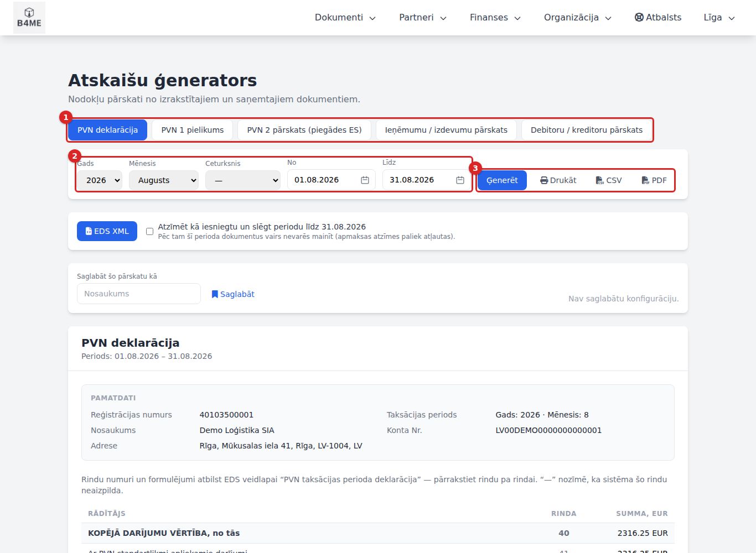Click the B4ME logo icon
756x553 pixels.
(29, 18)
